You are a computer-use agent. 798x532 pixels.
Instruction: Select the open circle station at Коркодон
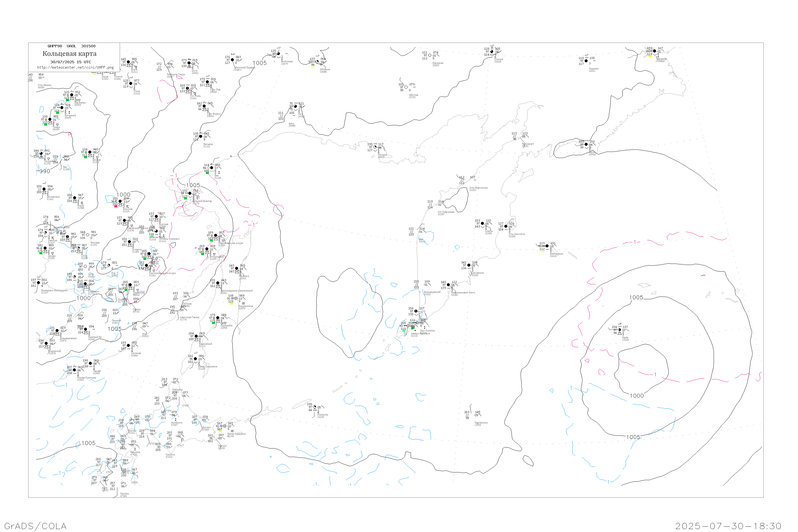430,55
